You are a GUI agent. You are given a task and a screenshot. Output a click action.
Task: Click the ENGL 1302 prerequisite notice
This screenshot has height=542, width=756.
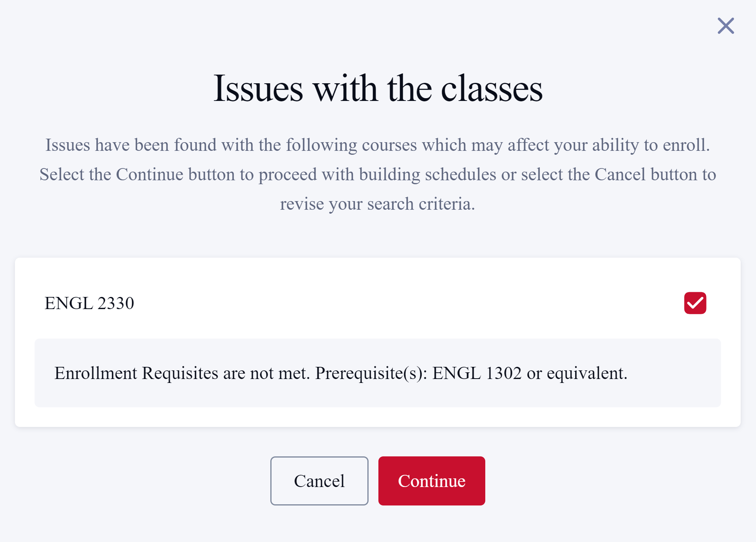529,373
